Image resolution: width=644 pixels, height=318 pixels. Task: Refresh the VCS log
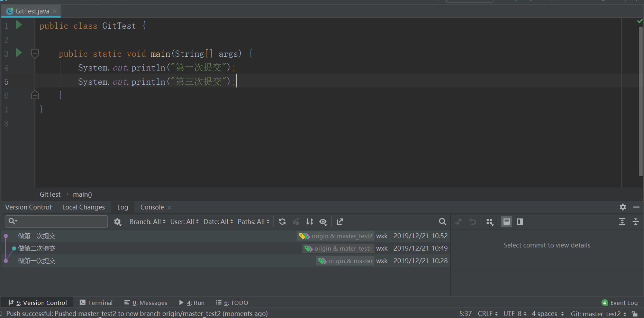pyautogui.click(x=282, y=222)
